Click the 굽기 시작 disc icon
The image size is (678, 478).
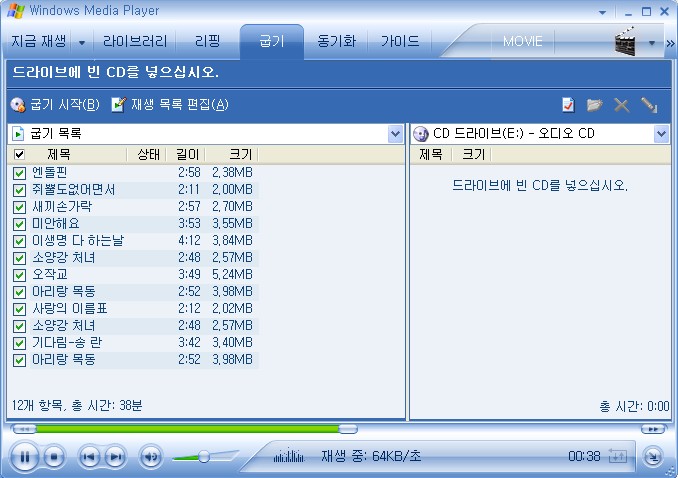(18, 104)
